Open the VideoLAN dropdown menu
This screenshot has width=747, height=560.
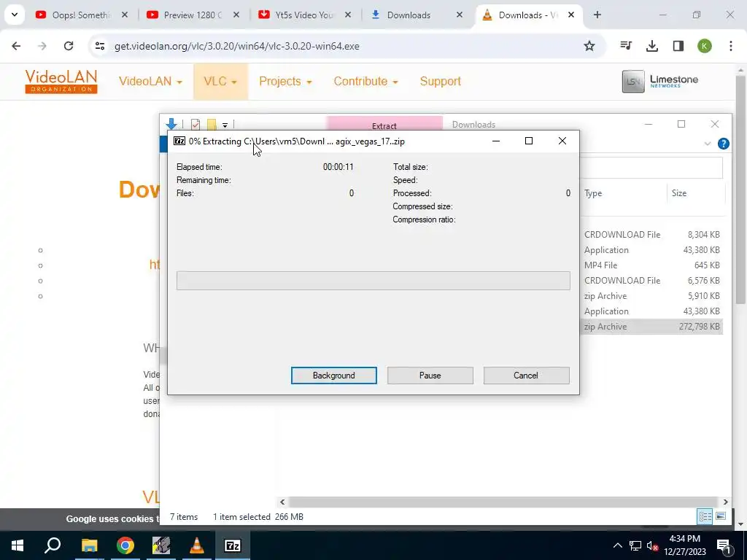coord(150,82)
